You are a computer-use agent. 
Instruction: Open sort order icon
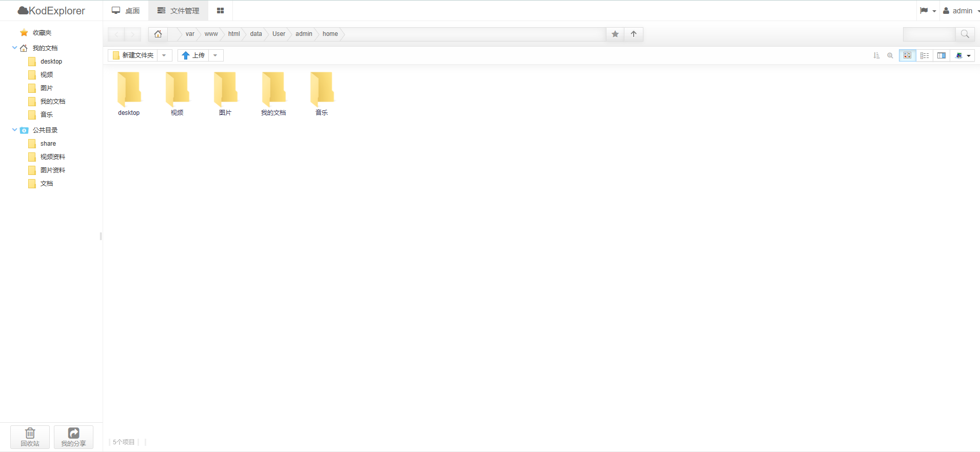(x=876, y=55)
